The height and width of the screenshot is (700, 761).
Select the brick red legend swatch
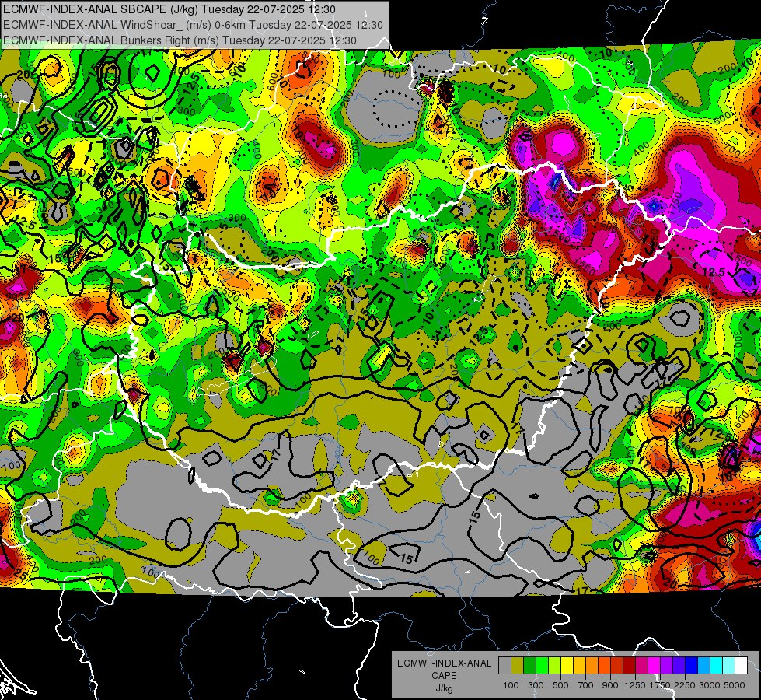click(x=617, y=666)
